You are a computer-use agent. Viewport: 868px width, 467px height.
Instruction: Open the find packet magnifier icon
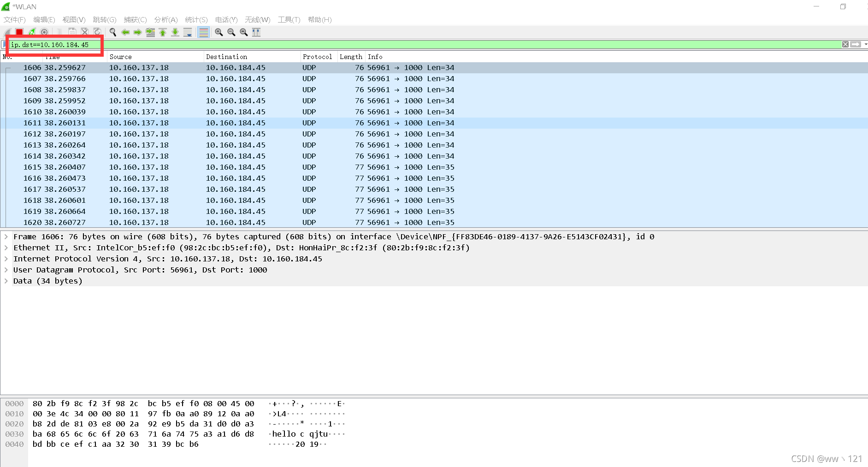(113, 32)
